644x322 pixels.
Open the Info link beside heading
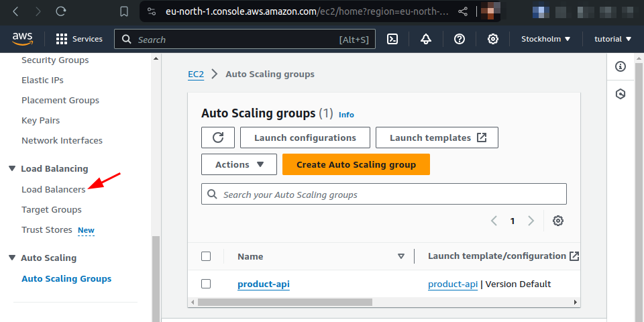click(346, 115)
